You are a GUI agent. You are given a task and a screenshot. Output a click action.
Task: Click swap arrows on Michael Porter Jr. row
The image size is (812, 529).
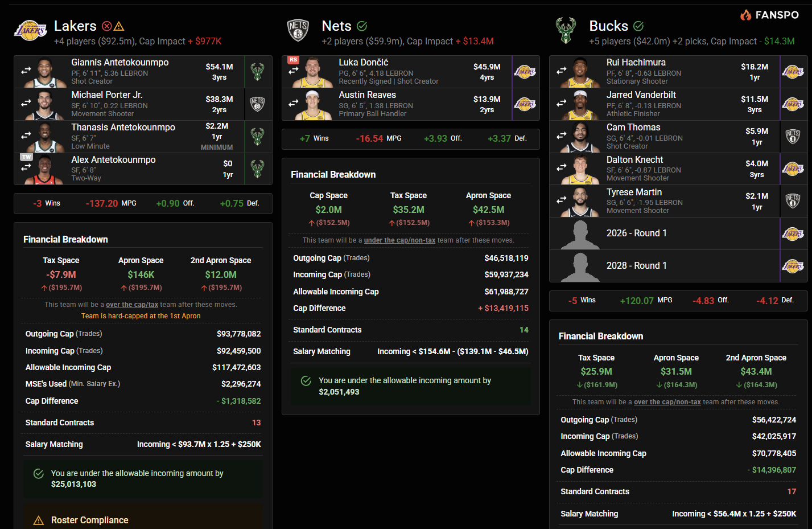(x=26, y=104)
